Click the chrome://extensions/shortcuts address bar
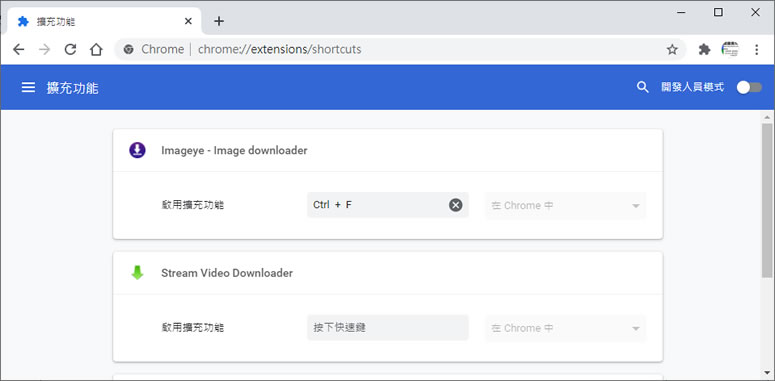Image resolution: width=775 pixels, height=381 pixels. point(400,49)
